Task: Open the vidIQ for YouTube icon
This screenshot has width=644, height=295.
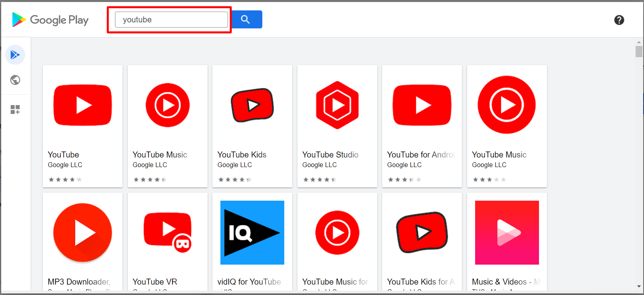Action: point(252,233)
